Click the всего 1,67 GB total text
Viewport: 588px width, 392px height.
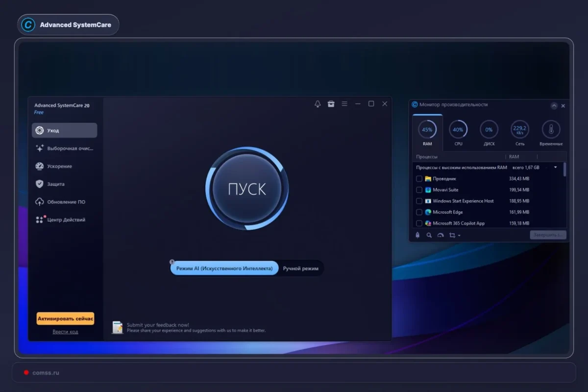tap(526, 168)
